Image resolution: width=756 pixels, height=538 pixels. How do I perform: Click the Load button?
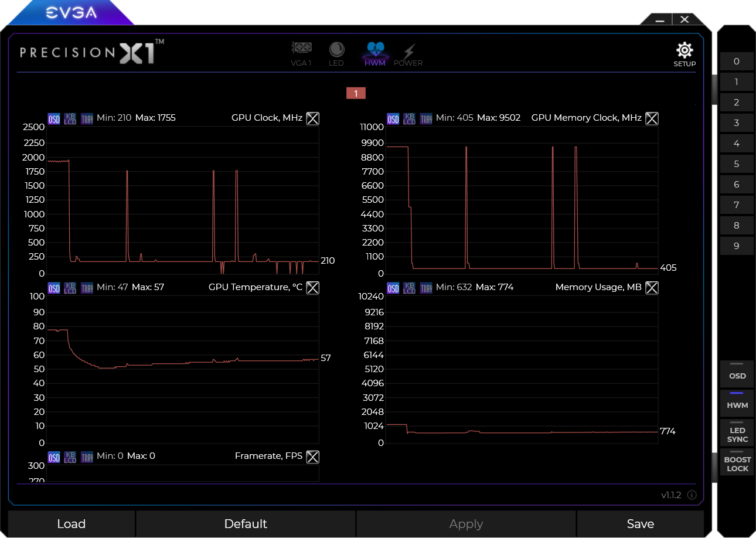pos(71,524)
